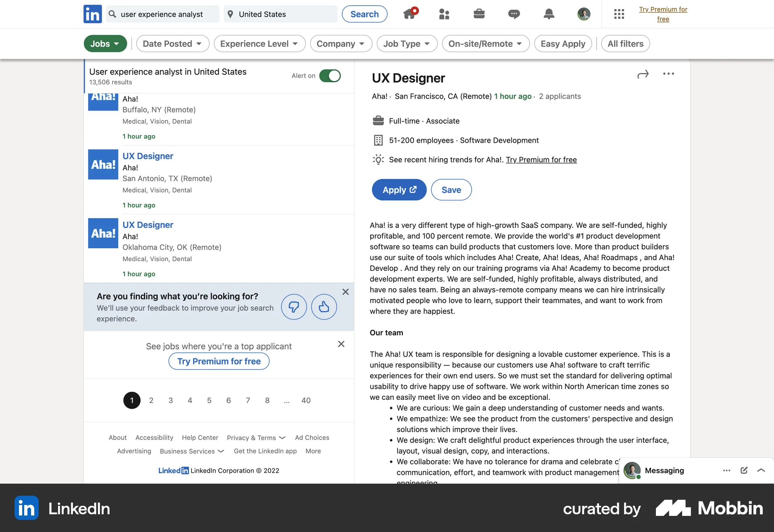Open the LinkedIn home logo
The width and height of the screenshot is (774, 532).
pos(92,14)
